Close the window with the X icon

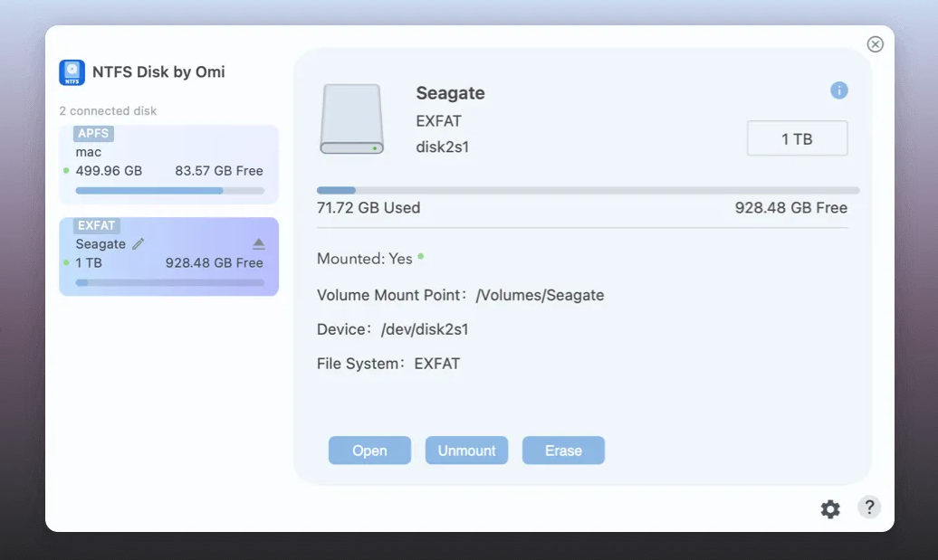pyautogui.click(x=876, y=44)
